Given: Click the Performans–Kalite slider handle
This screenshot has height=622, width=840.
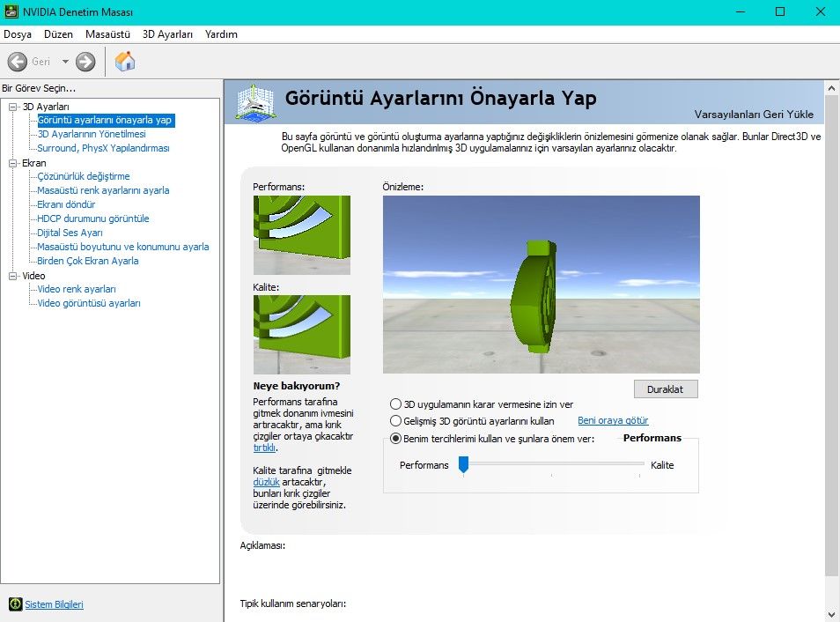Looking at the screenshot, I should (463, 465).
